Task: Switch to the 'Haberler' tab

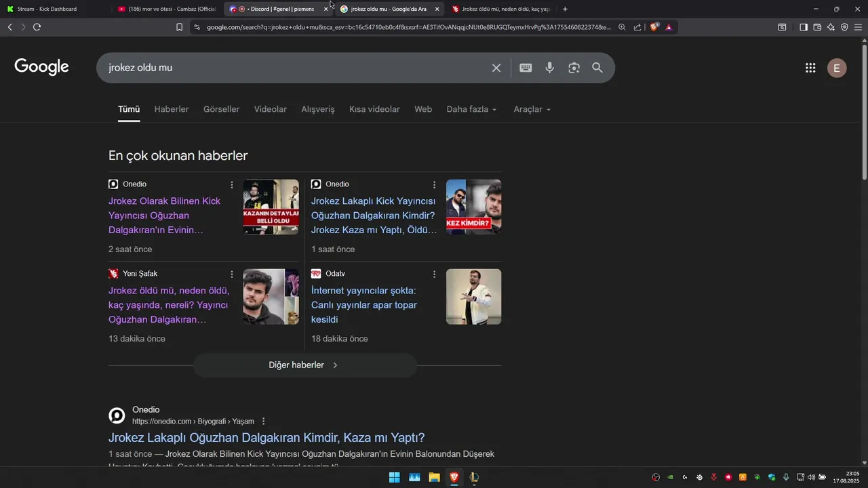Action: pos(172,109)
